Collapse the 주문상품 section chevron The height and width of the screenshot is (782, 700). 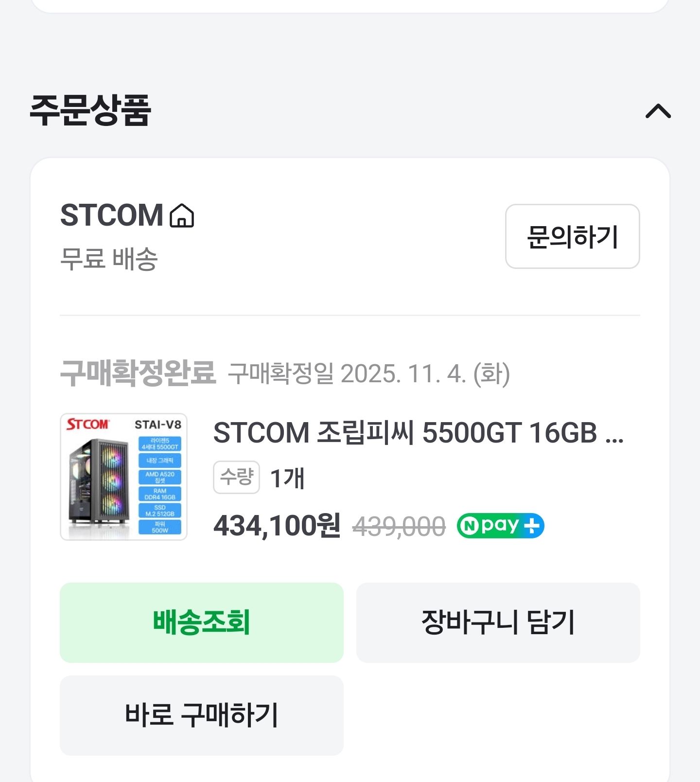pos(658,111)
